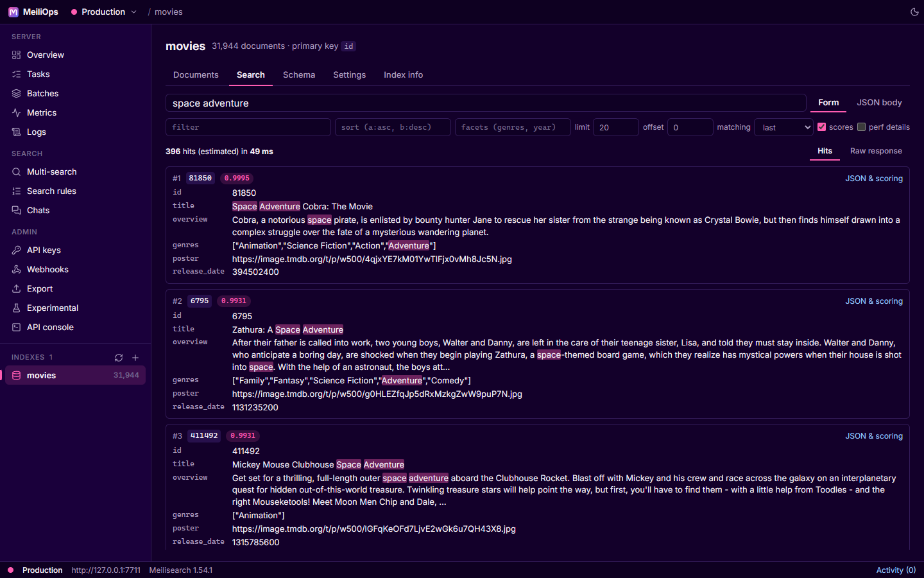Click the search query input field
The height and width of the screenshot is (578, 924).
tap(486, 103)
